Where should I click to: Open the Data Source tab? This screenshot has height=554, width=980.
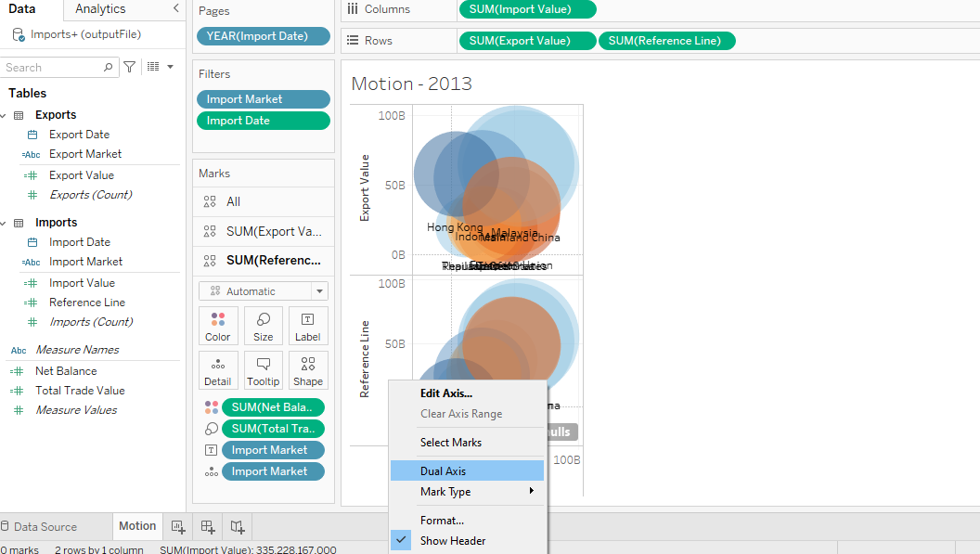(x=45, y=527)
